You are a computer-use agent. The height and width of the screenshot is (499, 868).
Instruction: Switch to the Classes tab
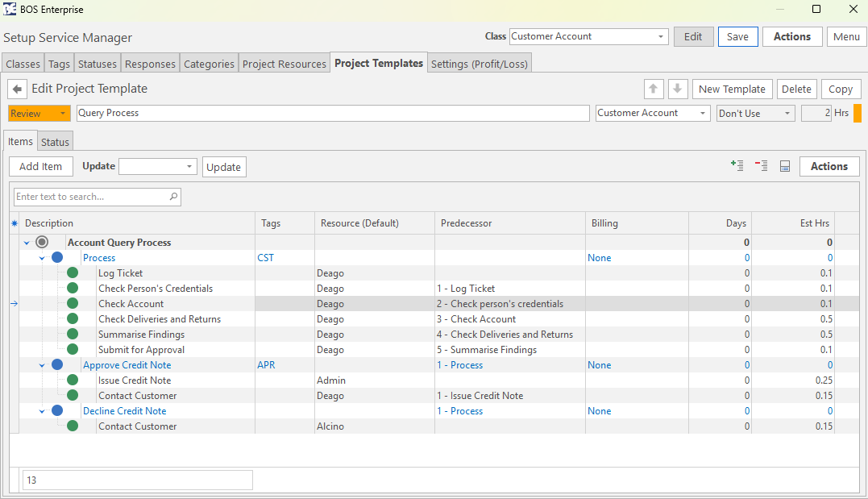(23, 64)
